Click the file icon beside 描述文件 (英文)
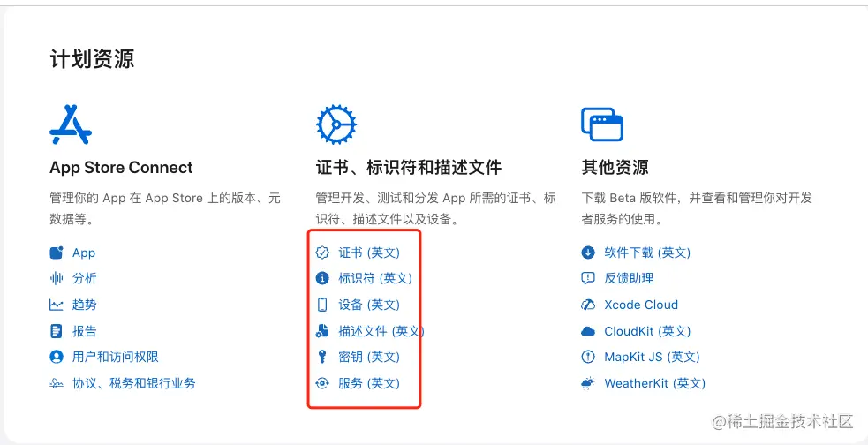This screenshot has width=868, height=445. (x=322, y=331)
